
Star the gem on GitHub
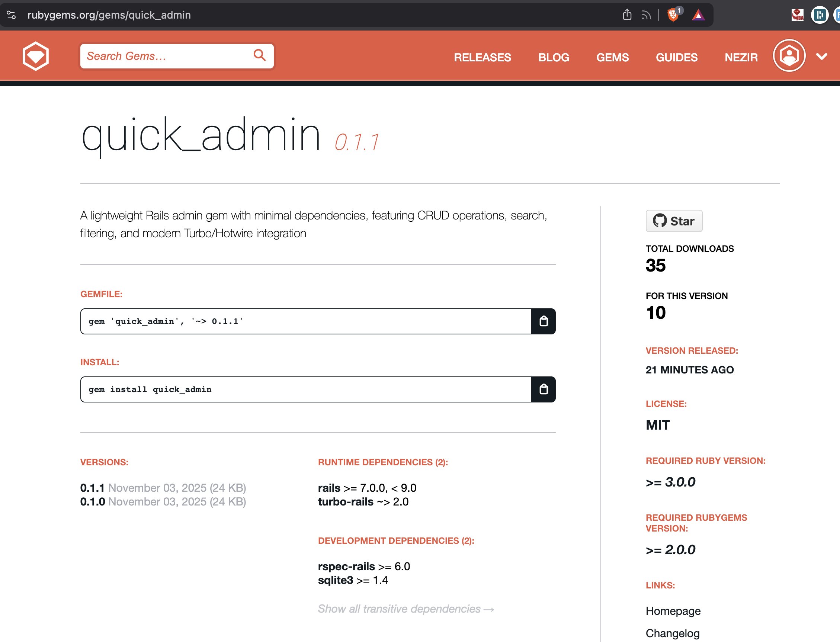[673, 221]
